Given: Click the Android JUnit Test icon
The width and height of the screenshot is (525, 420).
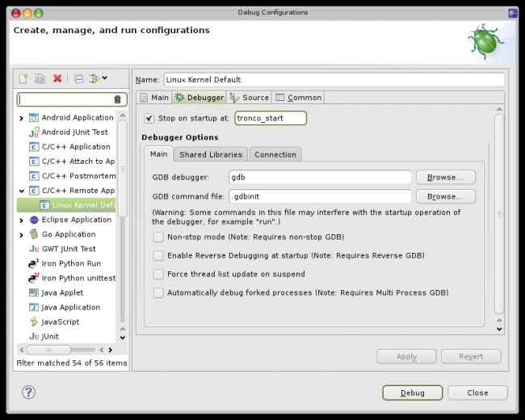Looking at the screenshot, I should pyautogui.click(x=33, y=132).
